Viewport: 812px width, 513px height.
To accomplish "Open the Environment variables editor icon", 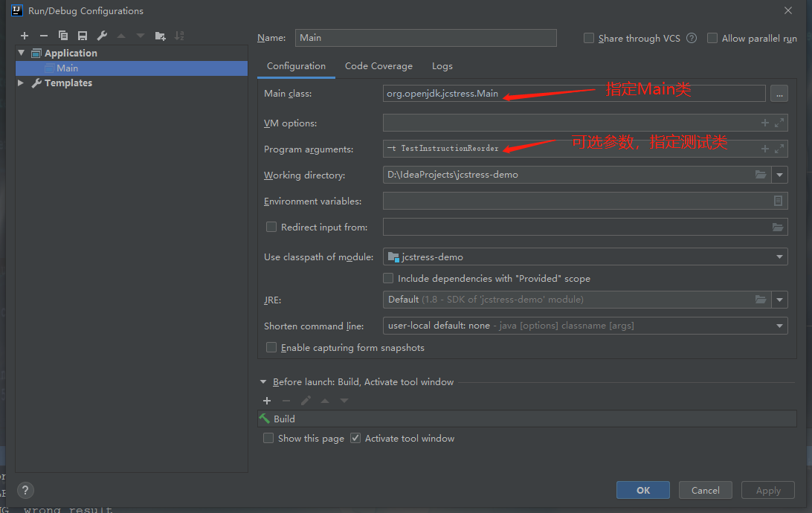I will pyautogui.click(x=778, y=201).
